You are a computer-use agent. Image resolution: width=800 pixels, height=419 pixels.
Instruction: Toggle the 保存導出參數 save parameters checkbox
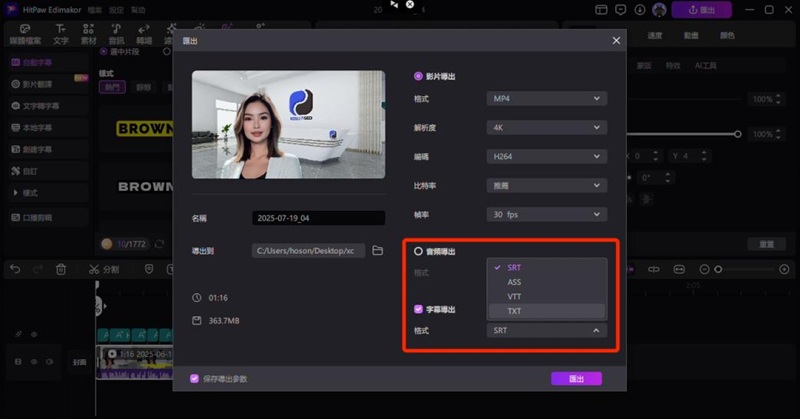195,379
